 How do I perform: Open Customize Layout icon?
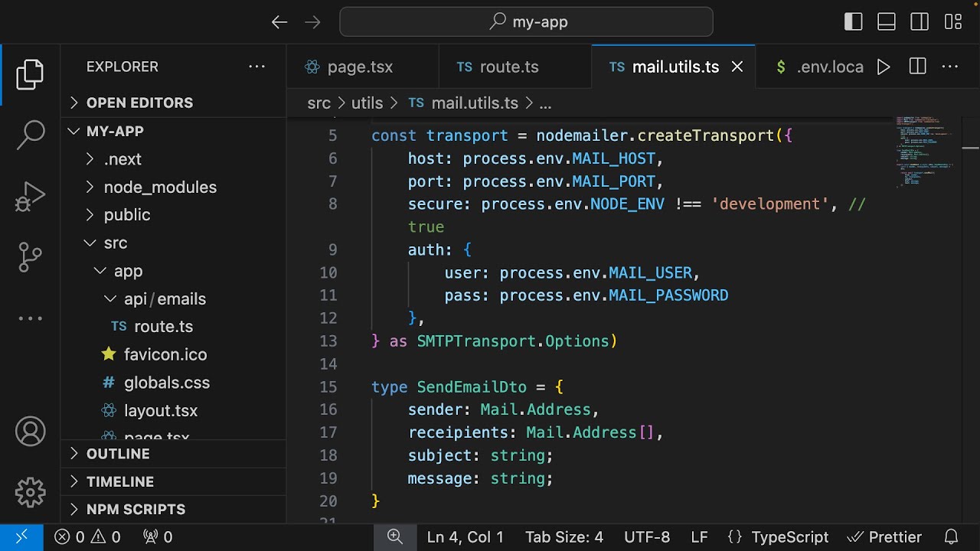pos(953,22)
